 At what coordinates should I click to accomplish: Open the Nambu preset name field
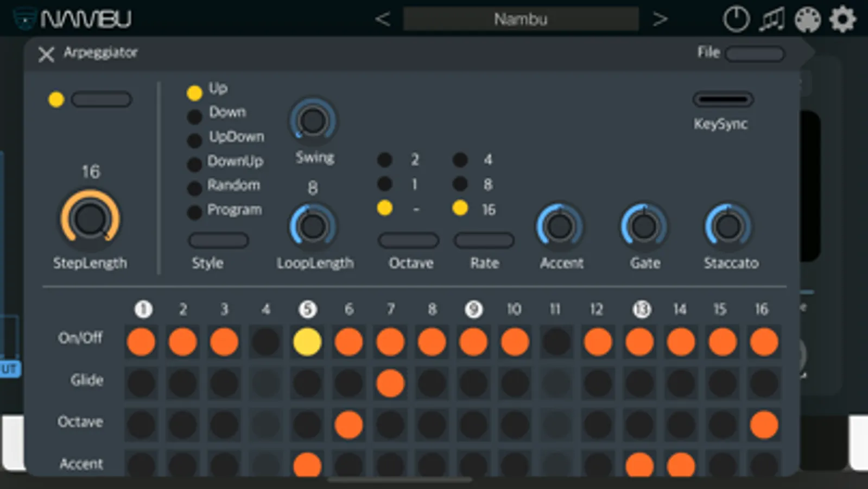pyautogui.click(x=521, y=19)
